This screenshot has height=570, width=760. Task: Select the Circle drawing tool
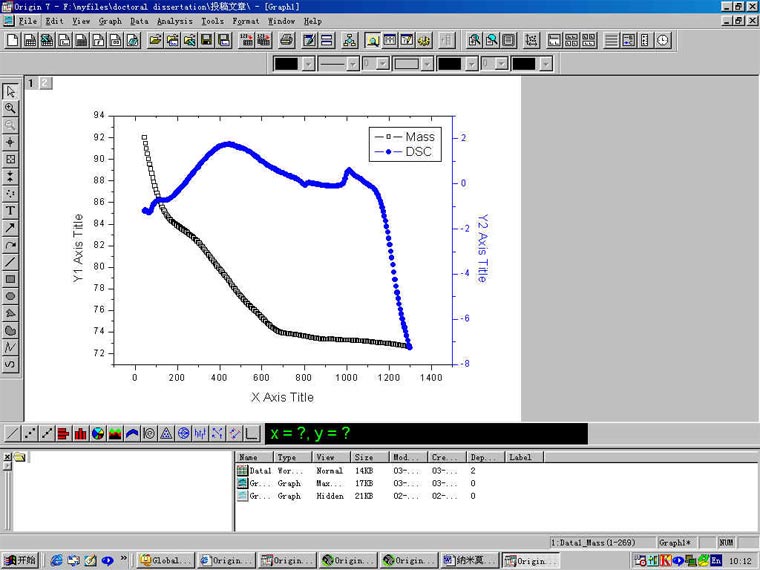pyautogui.click(x=10, y=296)
